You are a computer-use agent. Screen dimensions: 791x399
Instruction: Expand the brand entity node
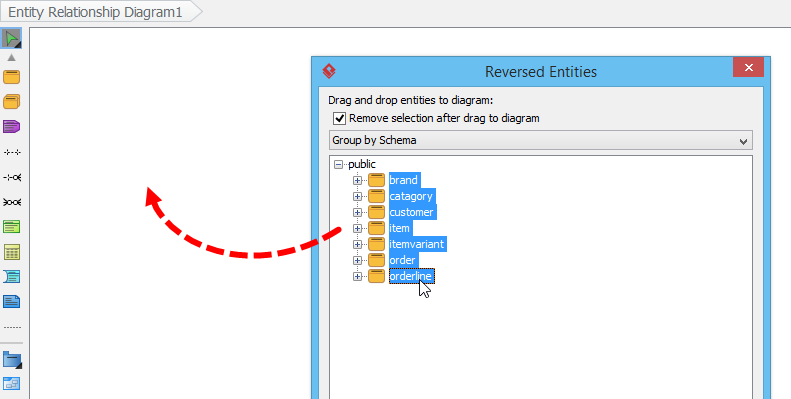(357, 180)
